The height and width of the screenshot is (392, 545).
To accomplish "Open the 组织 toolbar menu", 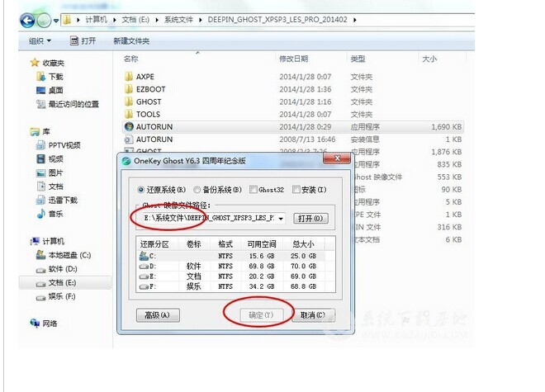I will coord(40,41).
